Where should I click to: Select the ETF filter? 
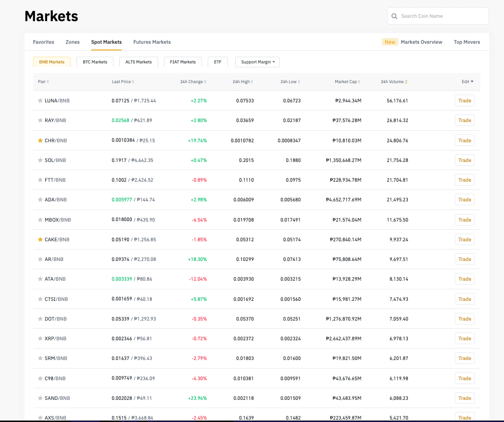click(x=218, y=62)
